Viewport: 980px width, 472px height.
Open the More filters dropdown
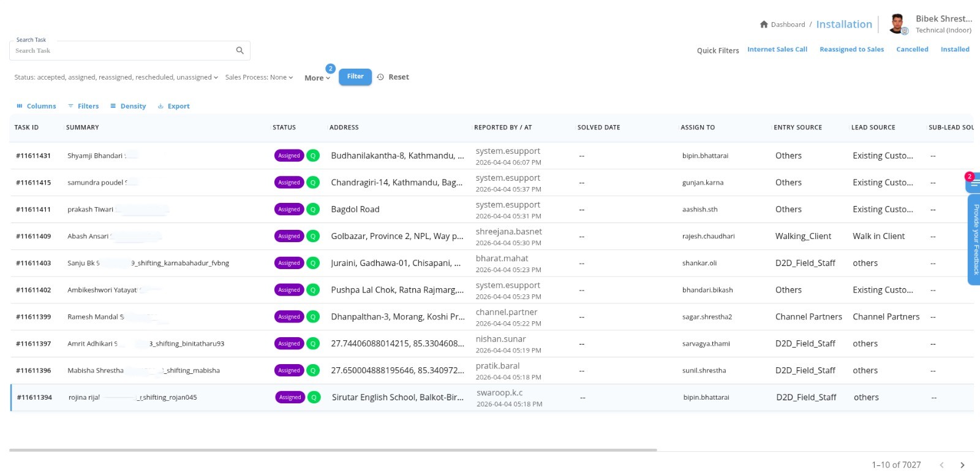click(317, 78)
